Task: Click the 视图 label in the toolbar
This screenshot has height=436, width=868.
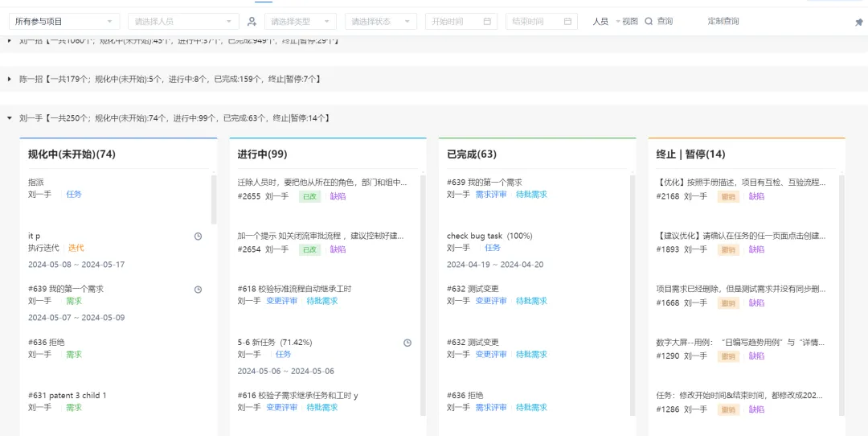Action: click(630, 22)
